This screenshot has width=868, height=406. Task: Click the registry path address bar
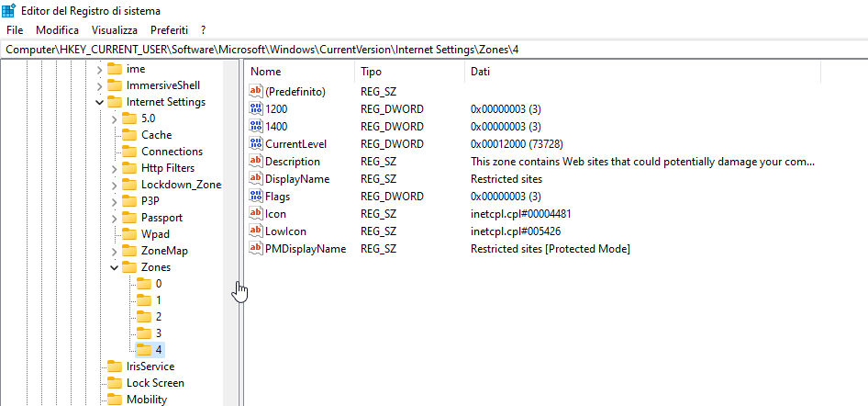[434, 50]
